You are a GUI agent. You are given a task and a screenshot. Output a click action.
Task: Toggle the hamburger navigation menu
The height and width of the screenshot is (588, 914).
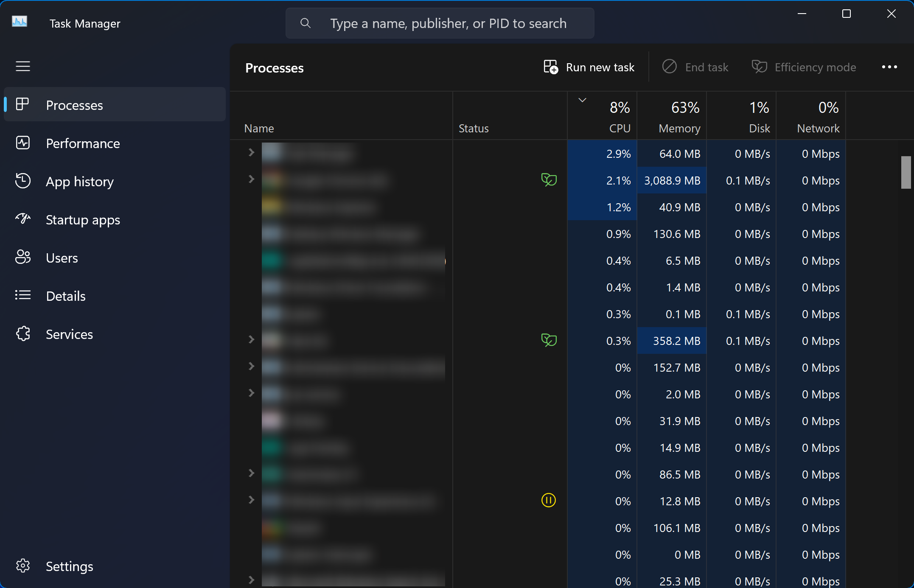(23, 66)
